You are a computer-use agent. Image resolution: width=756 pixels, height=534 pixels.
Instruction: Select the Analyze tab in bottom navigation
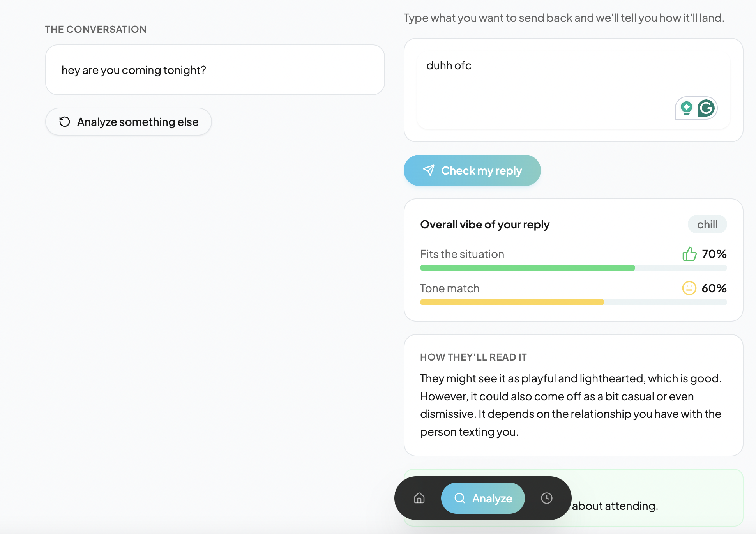[483, 498]
